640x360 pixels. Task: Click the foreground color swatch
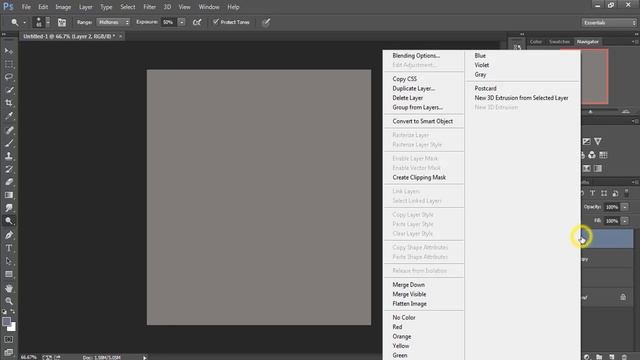pyautogui.click(x=6, y=322)
